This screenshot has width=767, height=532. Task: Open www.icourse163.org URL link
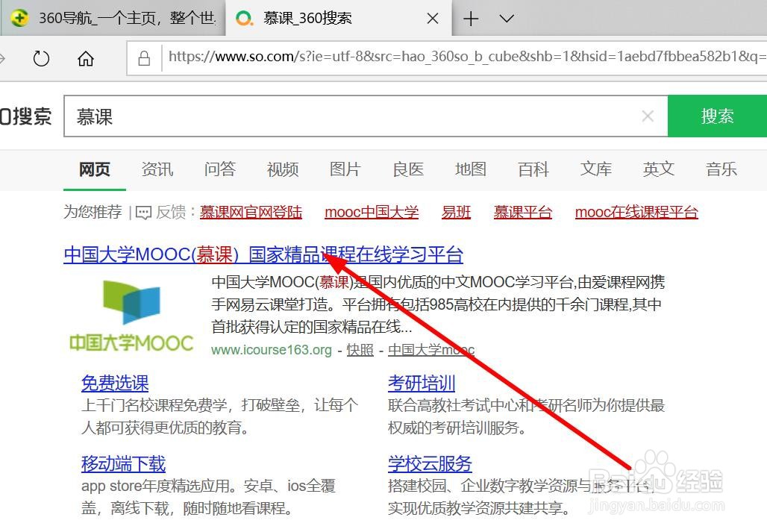coord(272,350)
